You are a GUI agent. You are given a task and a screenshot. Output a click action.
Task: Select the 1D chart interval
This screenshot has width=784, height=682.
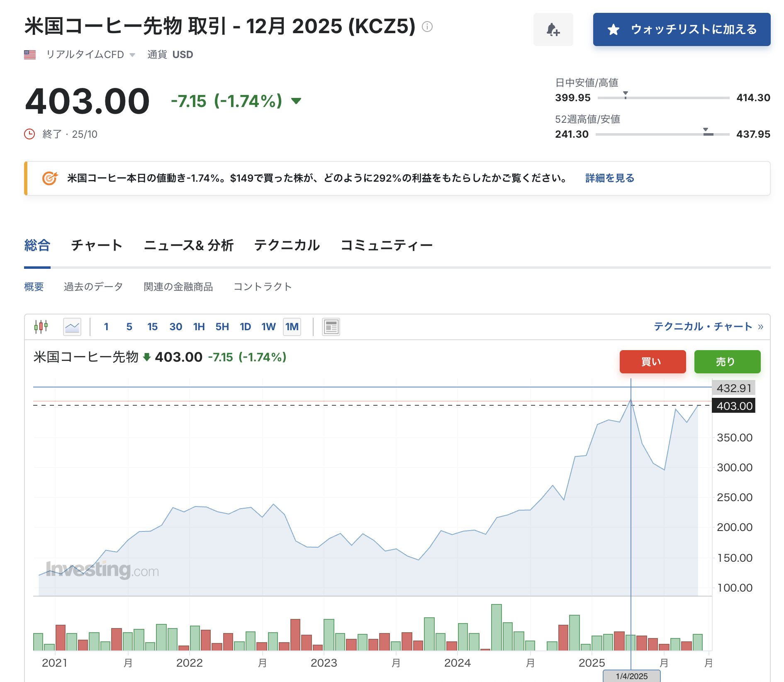[x=245, y=326]
